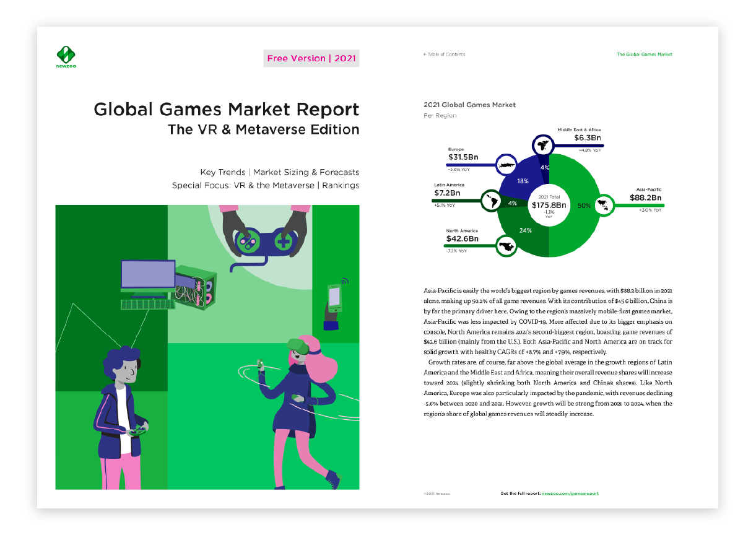Click the Newzoo logo icon

tap(65, 53)
